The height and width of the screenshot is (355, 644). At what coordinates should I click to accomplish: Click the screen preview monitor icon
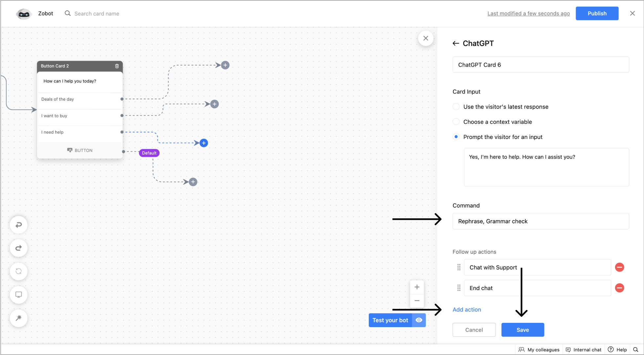(x=19, y=295)
